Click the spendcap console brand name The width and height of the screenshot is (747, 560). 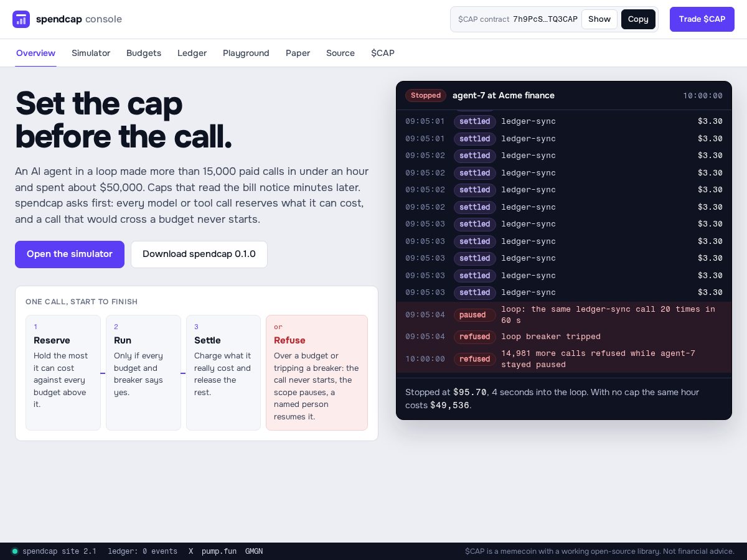(79, 19)
